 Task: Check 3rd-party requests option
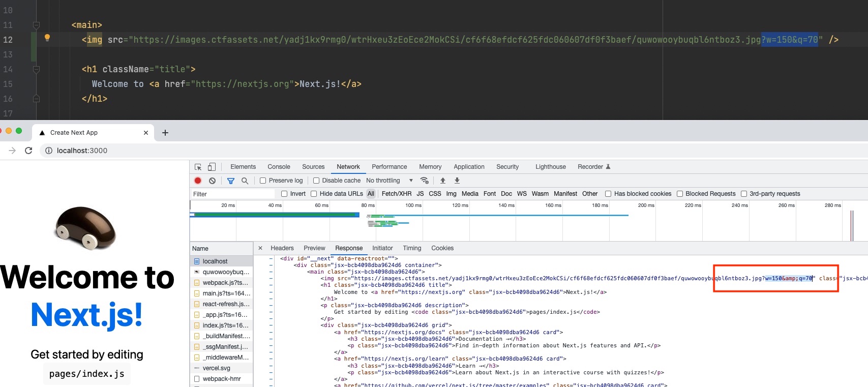pos(744,194)
